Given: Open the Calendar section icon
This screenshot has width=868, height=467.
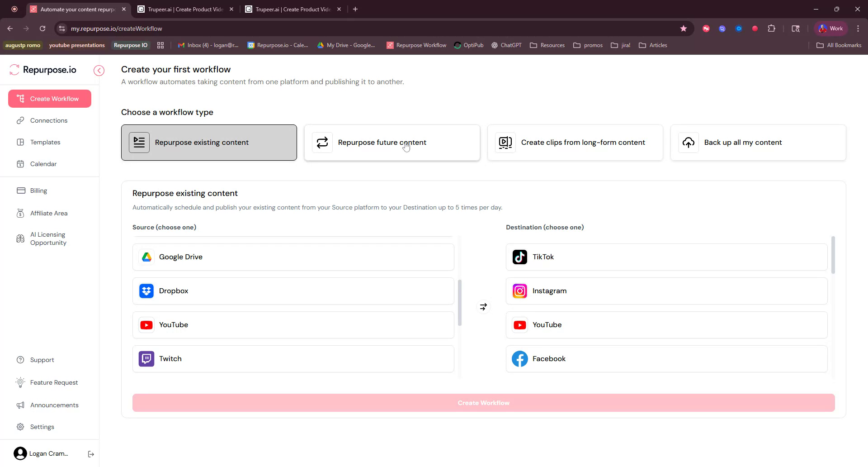Looking at the screenshot, I should tap(21, 164).
